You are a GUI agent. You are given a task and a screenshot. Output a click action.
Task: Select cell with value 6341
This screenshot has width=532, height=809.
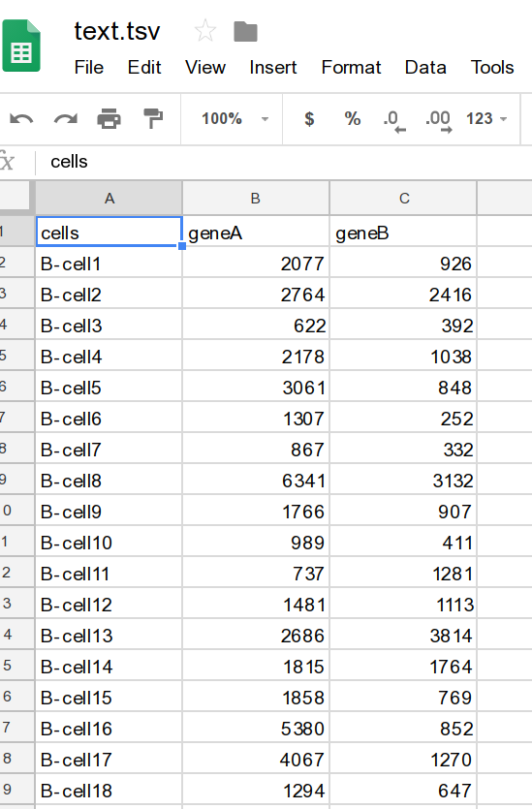coord(256,480)
